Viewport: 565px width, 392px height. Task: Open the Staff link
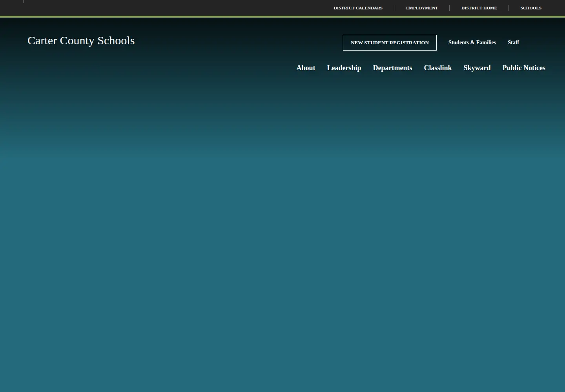tap(513, 42)
